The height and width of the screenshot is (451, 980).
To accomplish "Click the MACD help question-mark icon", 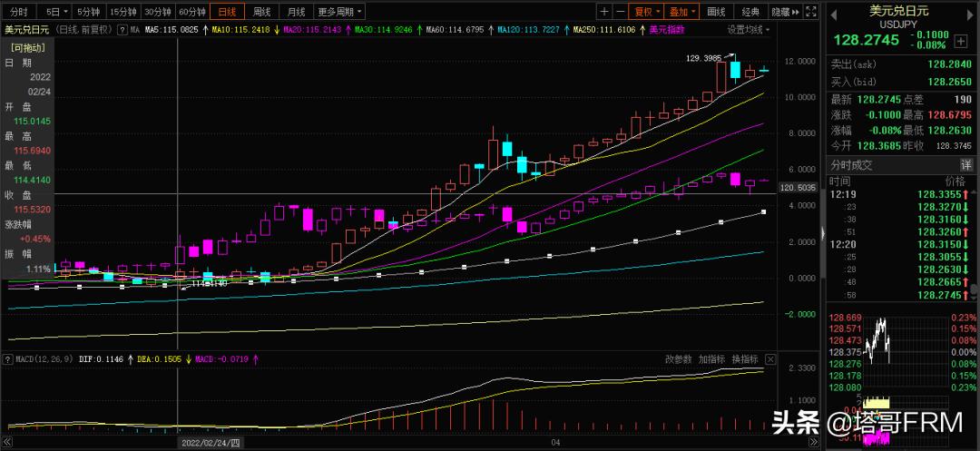I will coord(6,359).
